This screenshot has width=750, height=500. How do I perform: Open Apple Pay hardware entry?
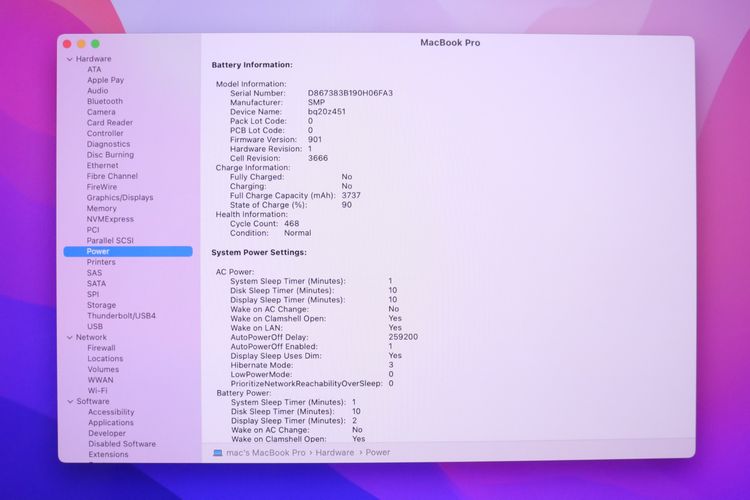click(105, 80)
